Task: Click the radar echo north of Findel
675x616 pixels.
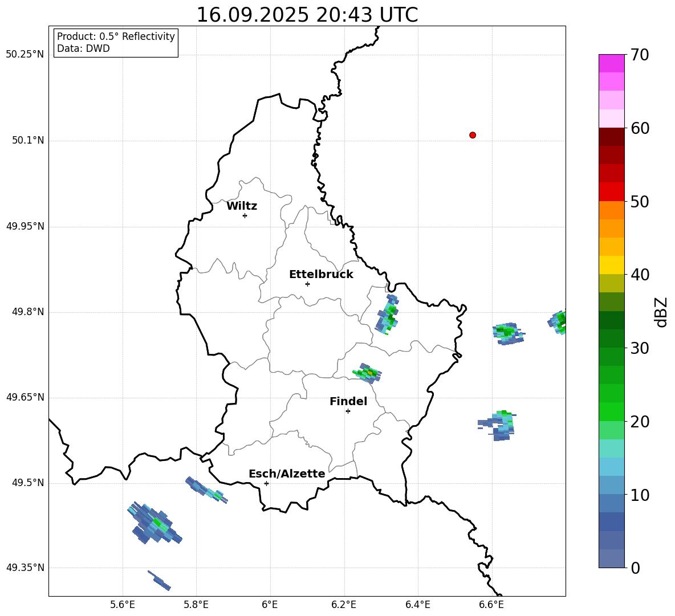Action: [x=367, y=373]
